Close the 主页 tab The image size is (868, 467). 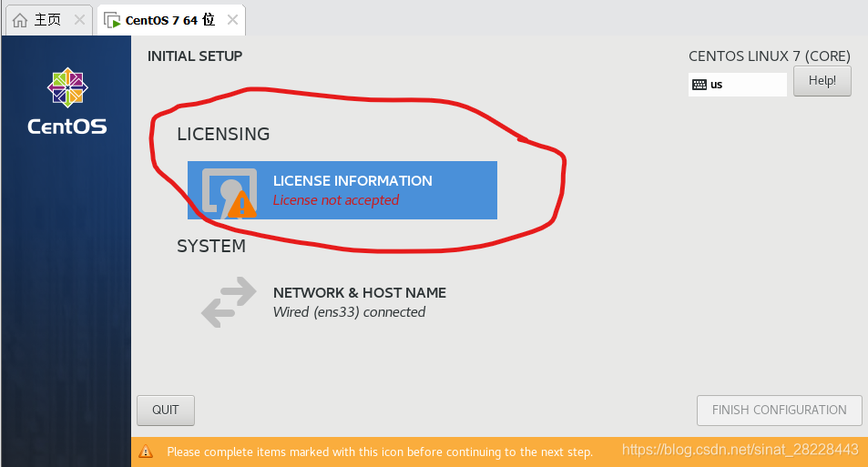(x=80, y=20)
